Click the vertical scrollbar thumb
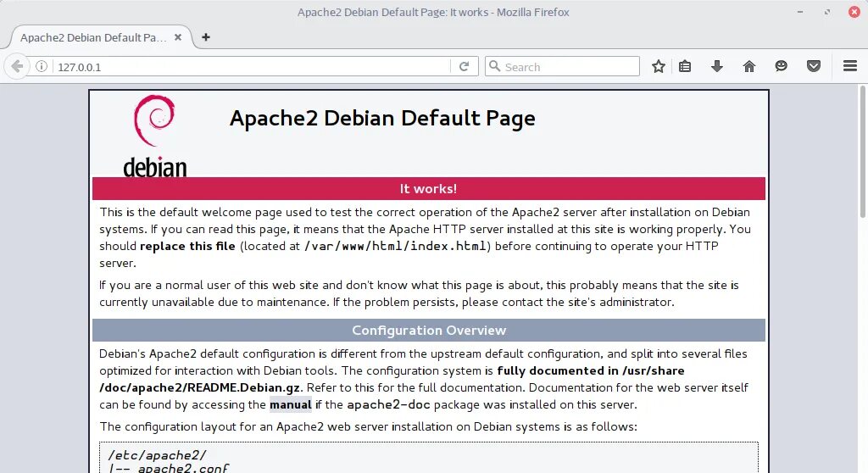Viewport: 868px width, 473px height. point(862,152)
